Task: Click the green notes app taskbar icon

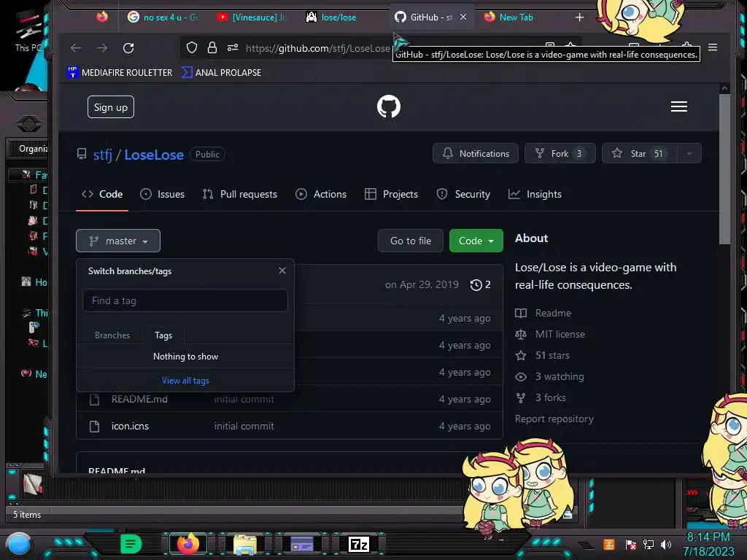Action: (131, 544)
